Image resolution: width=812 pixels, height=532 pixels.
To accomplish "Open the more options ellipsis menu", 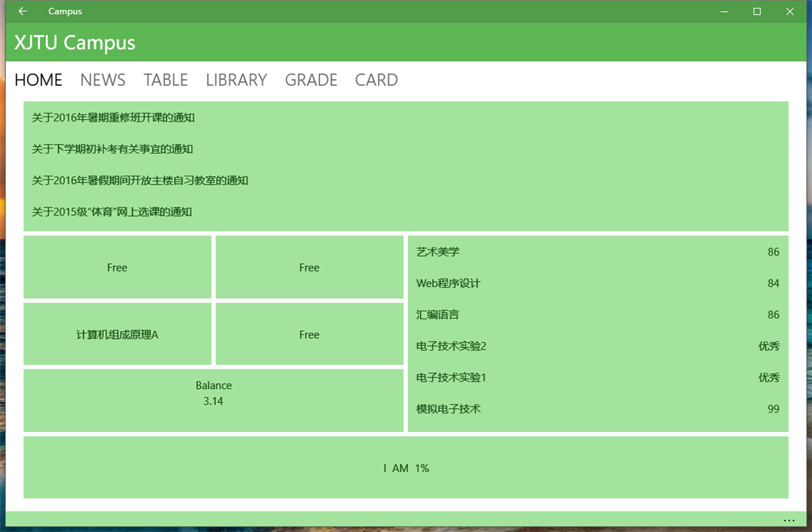I will pos(789,521).
